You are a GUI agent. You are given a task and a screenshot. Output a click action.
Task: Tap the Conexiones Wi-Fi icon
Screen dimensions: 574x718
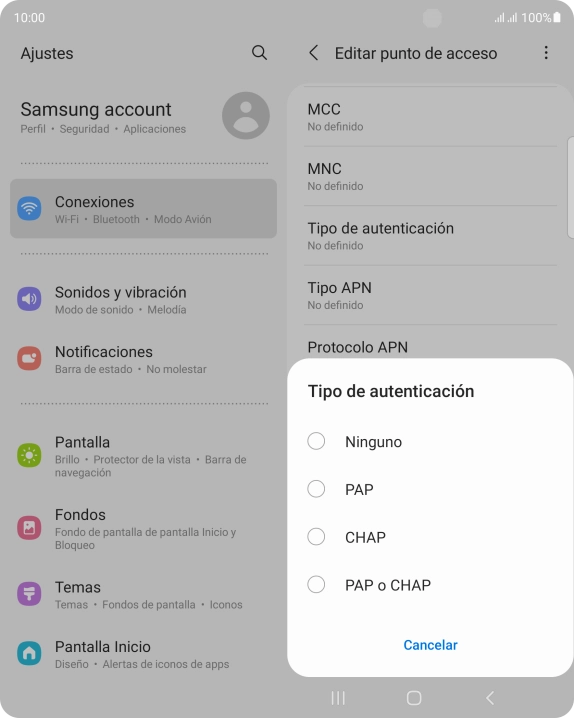29,208
